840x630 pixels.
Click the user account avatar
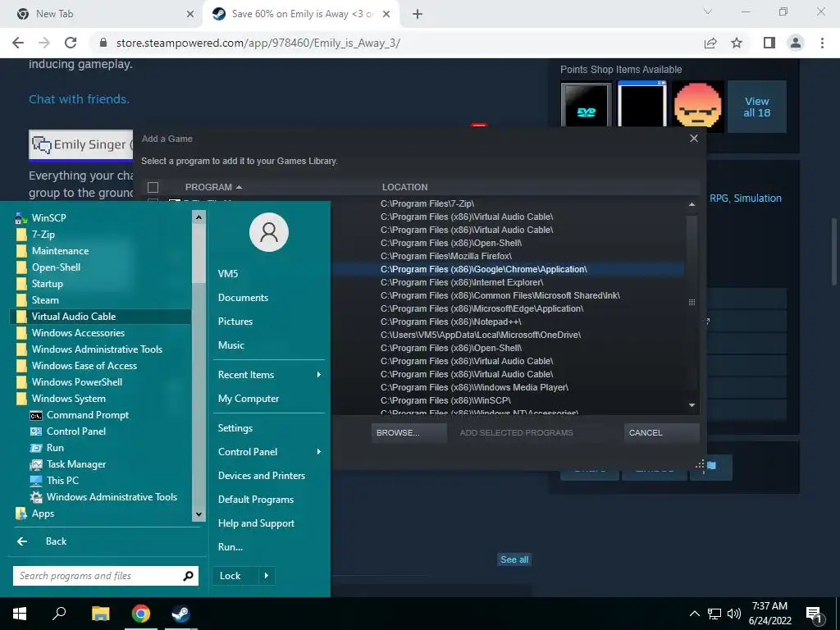point(269,232)
